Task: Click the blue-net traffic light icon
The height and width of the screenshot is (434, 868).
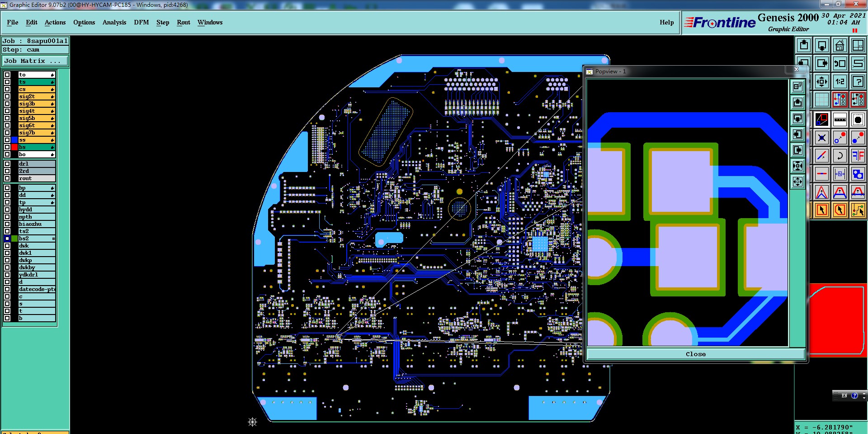Action: click(840, 100)
